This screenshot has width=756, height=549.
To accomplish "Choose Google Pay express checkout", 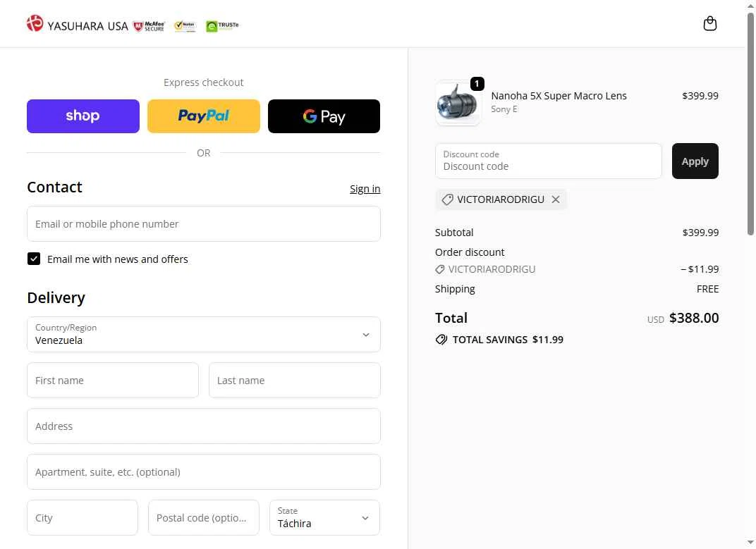I will coord(324,116).
